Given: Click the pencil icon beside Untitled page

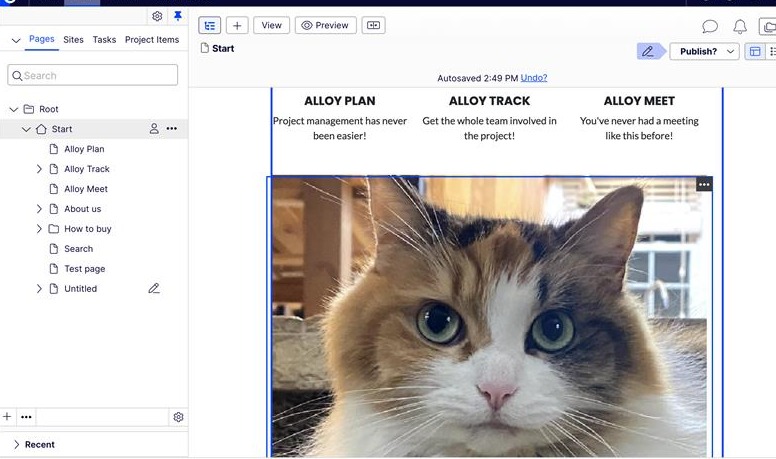Looking at the screenshot, I should [x=154, y=289].
